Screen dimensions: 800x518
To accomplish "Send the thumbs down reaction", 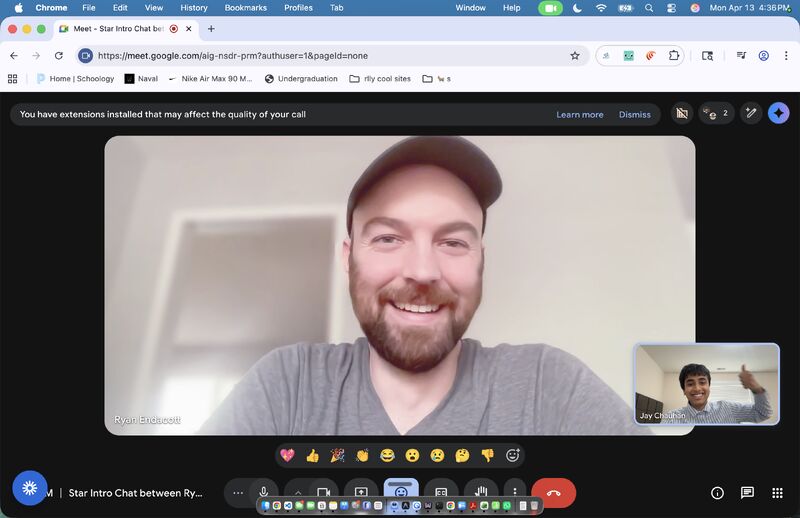I will (x=487, y=455).
